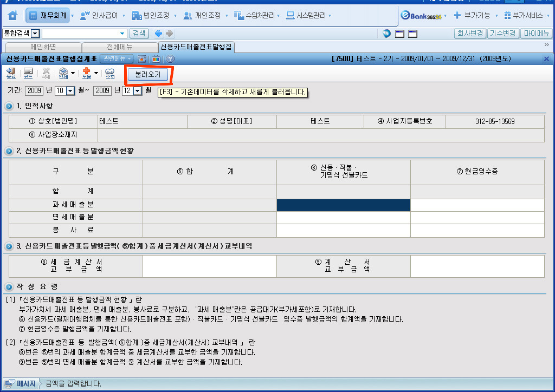Click the 사업장소재지 empty field
The image size is (555, 392).
321,135
